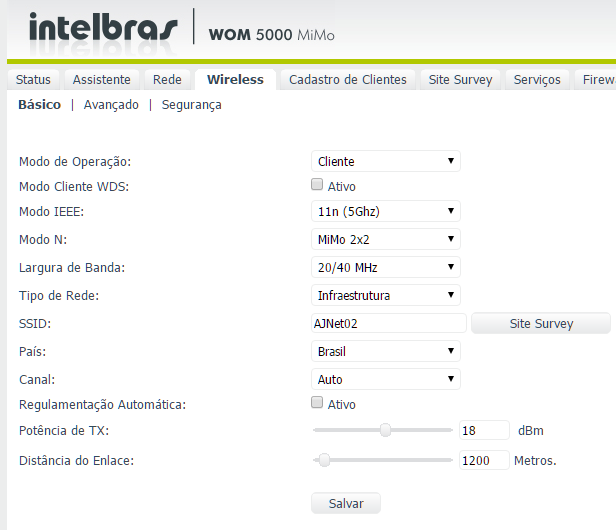Click the Potência de TX slider handle

pos(385,430)
